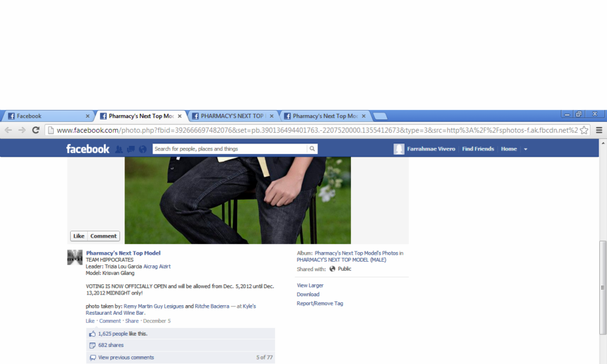
Task: Click the page icon in address bar
Action: 51,130
